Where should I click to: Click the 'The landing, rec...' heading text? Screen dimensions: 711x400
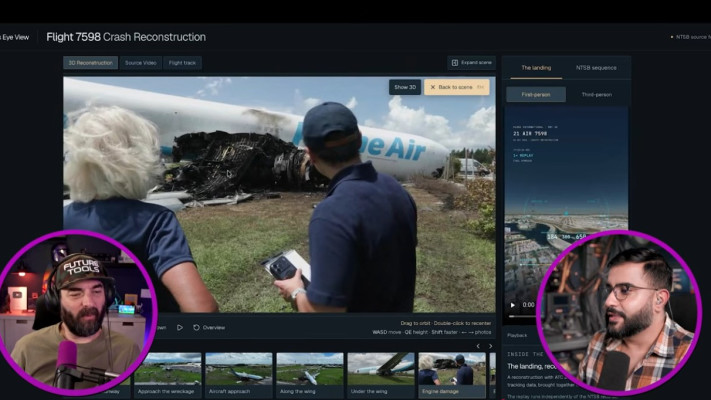pyautogui.click(x=530, y=366)
